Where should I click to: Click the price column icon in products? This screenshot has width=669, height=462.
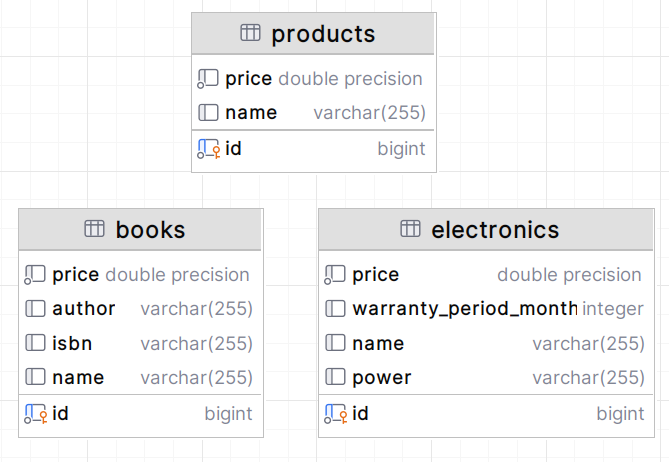[x=208, y=78]
